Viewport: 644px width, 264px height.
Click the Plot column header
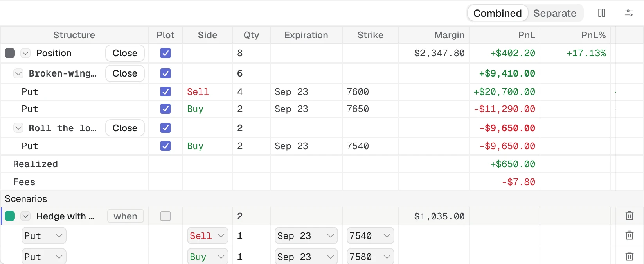165,35
